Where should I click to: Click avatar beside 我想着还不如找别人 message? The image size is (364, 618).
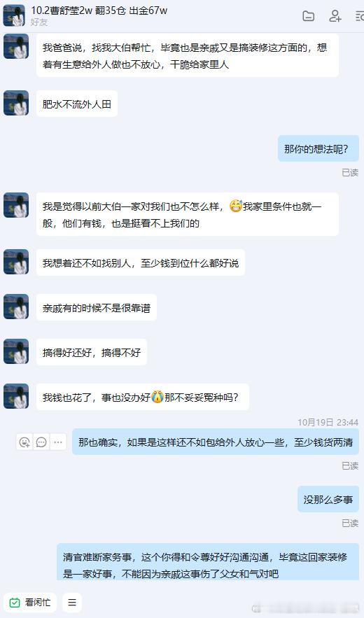(16, 262)
